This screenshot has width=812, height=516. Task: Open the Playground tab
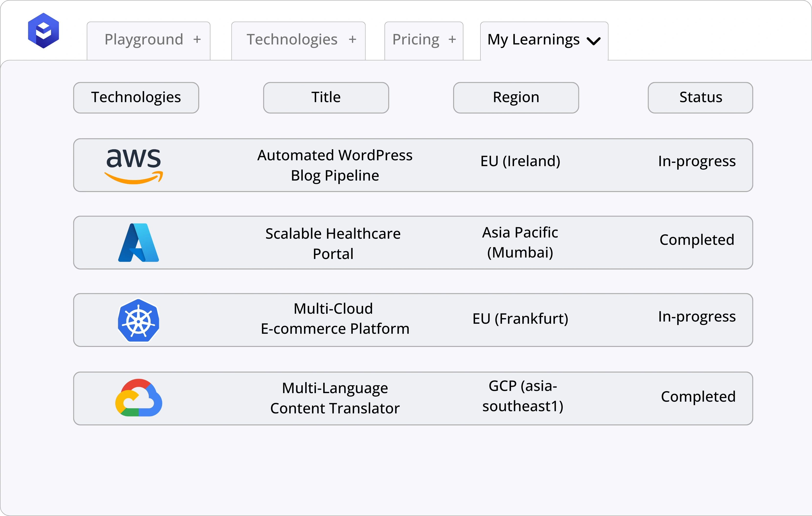click(144, 40)
